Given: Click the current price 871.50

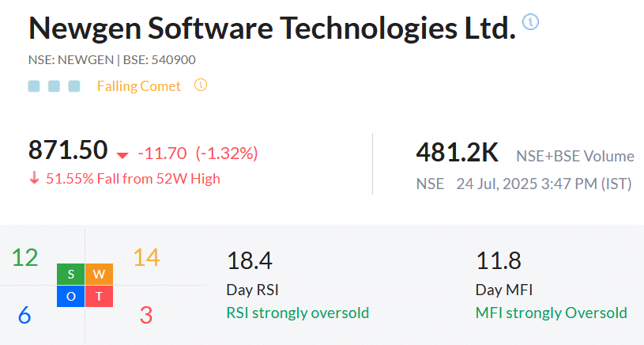Looking at the screenshot, I should coord(68,150).
